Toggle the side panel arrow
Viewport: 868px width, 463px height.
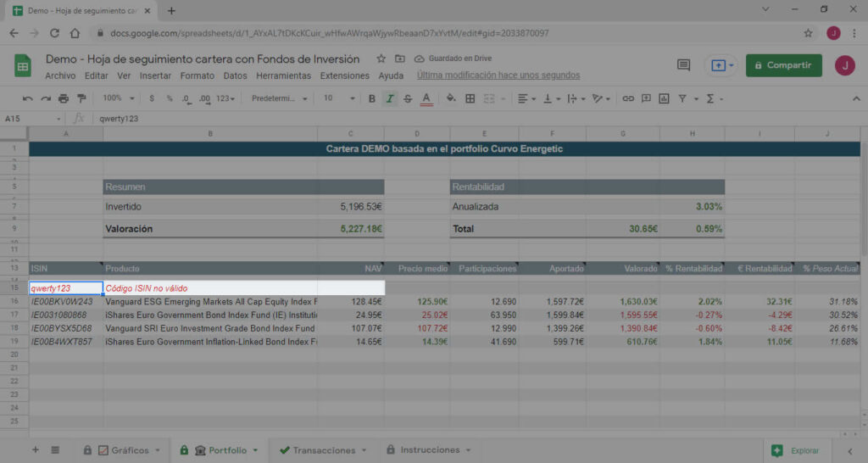(849, 451)
